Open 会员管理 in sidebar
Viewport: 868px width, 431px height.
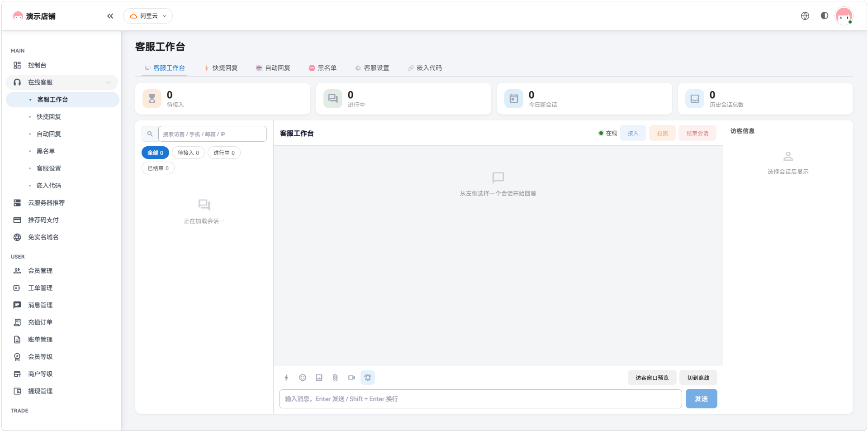coord(62,271)
